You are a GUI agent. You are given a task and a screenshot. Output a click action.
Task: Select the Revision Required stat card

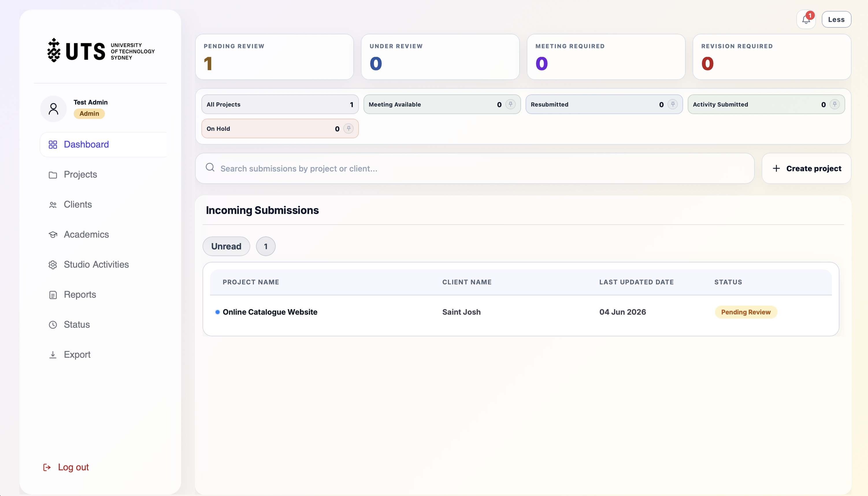[772, 57]
